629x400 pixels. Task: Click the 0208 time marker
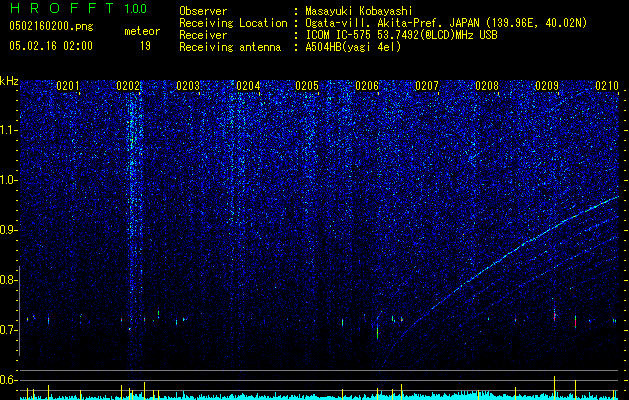tap(487, 86)
